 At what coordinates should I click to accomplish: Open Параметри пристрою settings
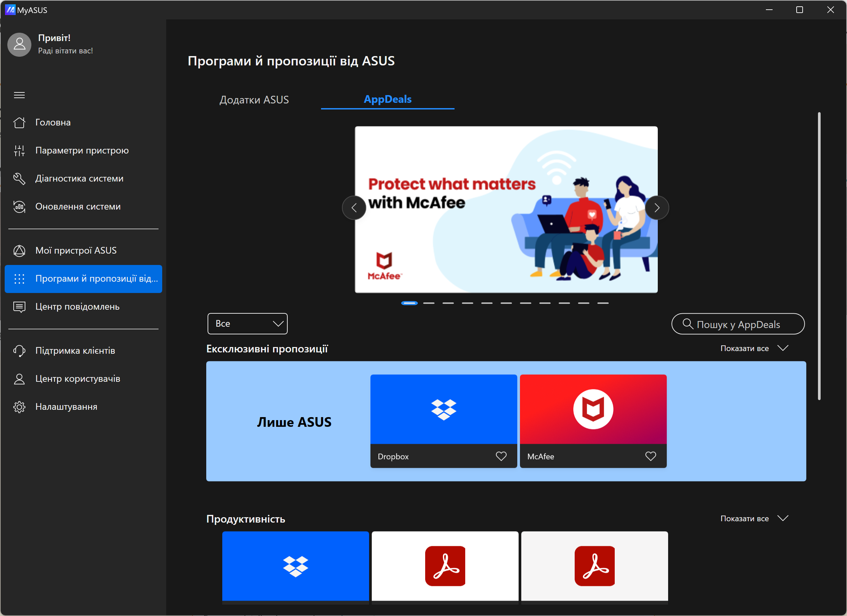[x=83, y=150]
